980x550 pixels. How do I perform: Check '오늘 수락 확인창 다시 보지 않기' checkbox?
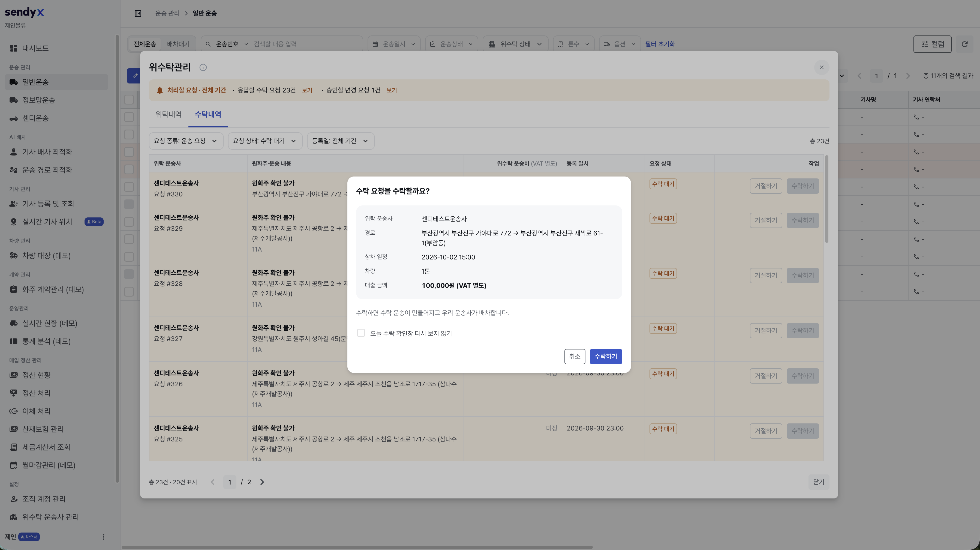pyautogui.click(x=361, y=333)
